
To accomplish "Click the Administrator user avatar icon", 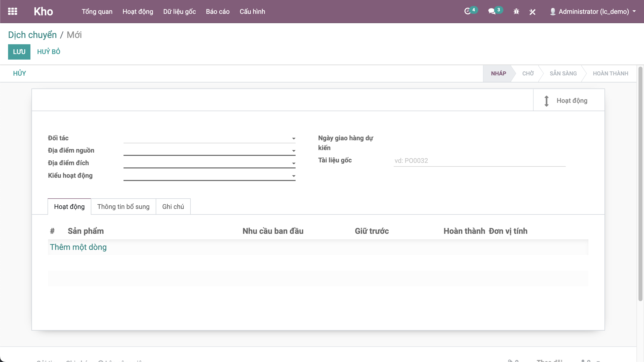I will pos(553,12).
